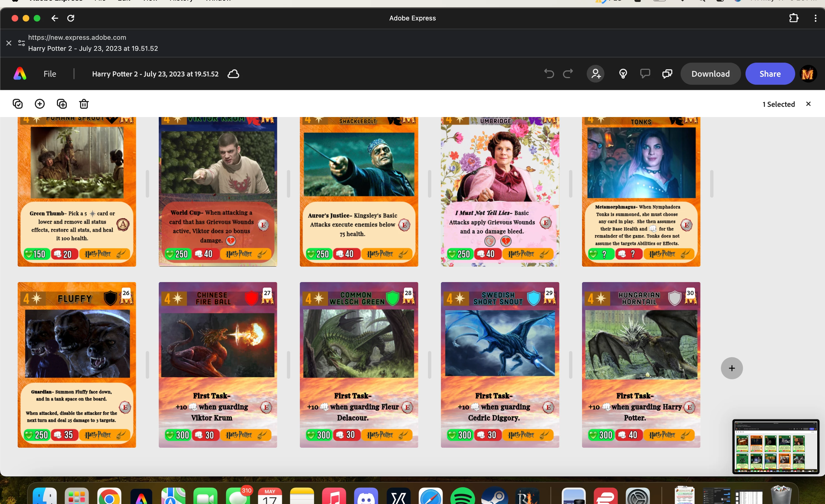Click the undo arrow
This screenshot has width=825, height=504.
(549, 74)
